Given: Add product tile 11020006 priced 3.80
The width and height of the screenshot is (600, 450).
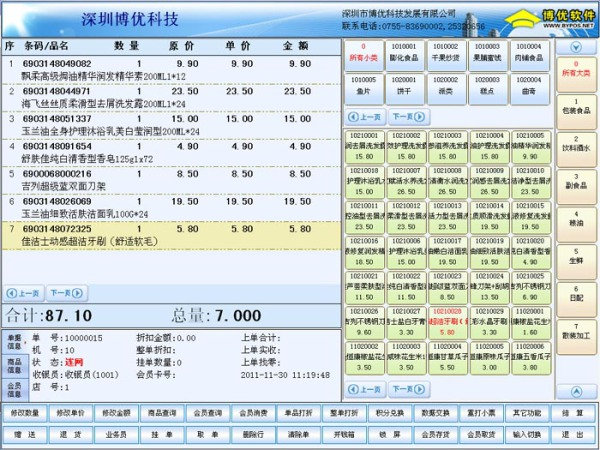Looking at the screenshot, I should (531, 358).
